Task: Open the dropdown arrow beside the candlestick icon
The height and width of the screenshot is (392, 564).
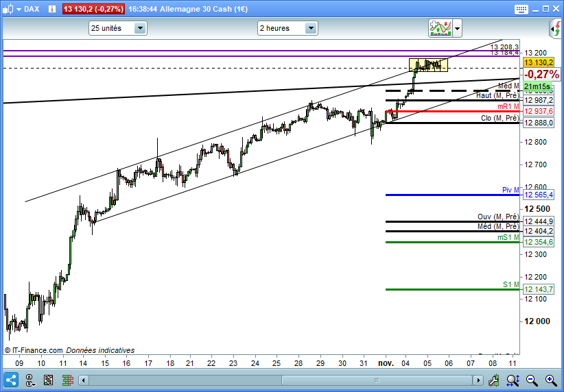Action: 19,9
